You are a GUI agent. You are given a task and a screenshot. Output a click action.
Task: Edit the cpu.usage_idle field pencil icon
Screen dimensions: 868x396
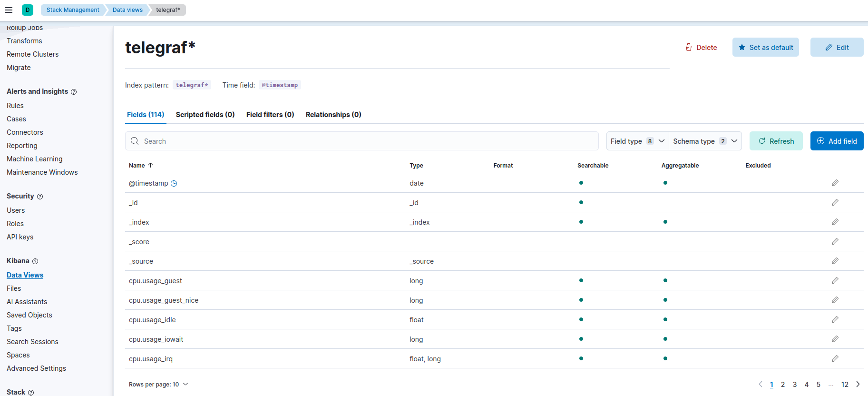pyautogui.click(x=835, y=319)
